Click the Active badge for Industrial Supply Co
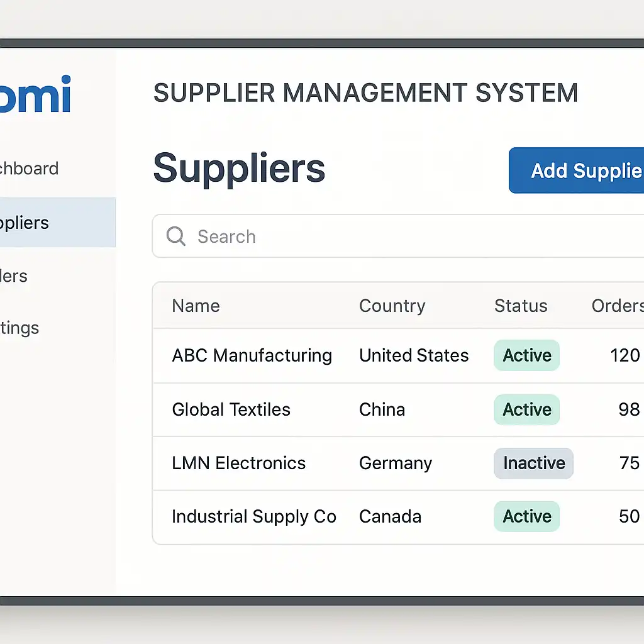Image resolution: width=644 pixels, height=644 pixels. point(526,516)
